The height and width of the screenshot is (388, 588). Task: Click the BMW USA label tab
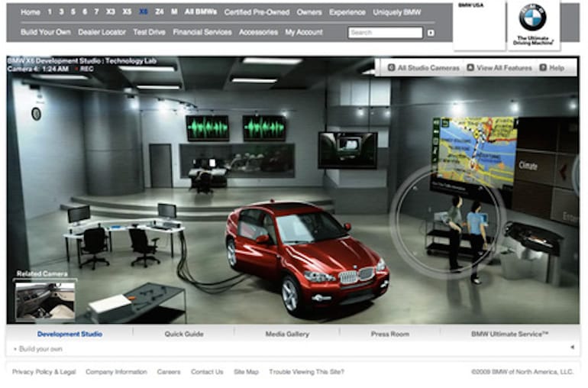click(471, 5)
